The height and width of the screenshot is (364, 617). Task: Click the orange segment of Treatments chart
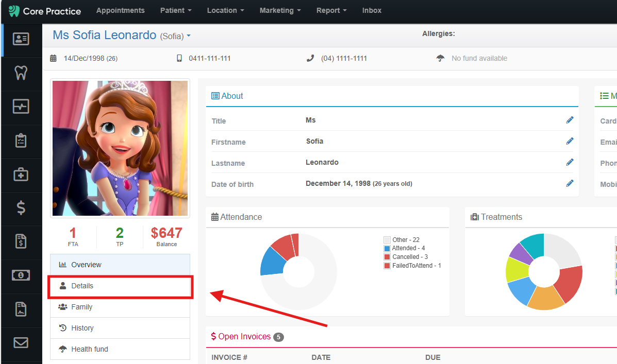point(545,298)
